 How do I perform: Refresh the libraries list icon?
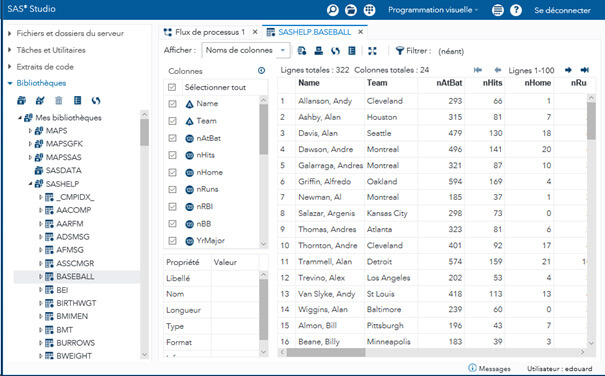(96, 101)
